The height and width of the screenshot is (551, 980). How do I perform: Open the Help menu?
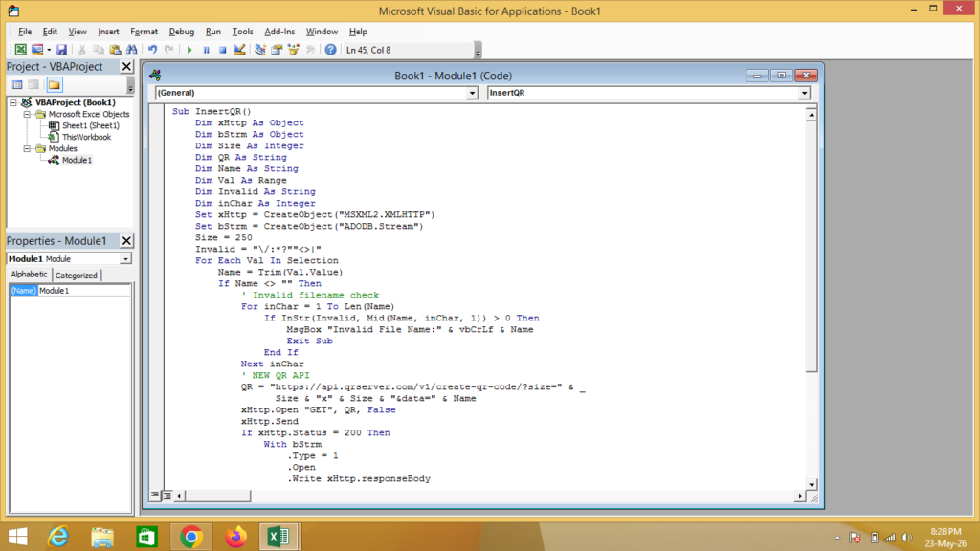358,32
